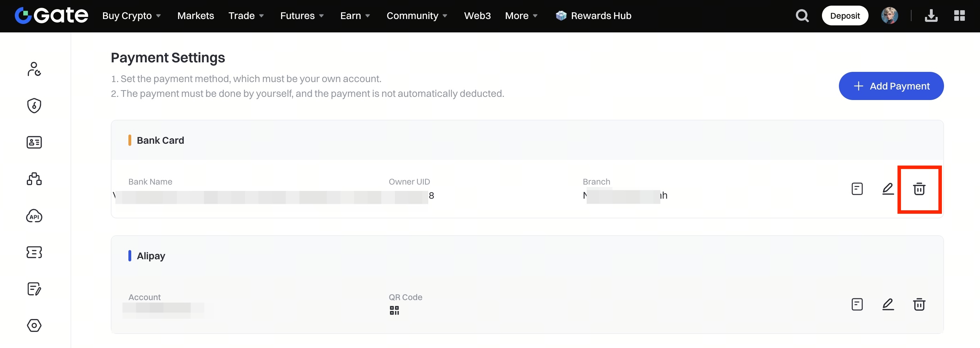Edit the Bank Card payment details

888,189
